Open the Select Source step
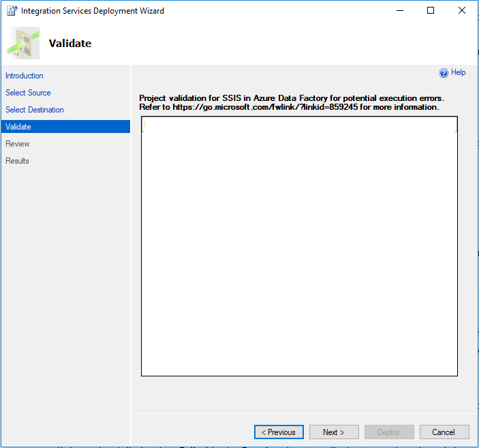 28,93
